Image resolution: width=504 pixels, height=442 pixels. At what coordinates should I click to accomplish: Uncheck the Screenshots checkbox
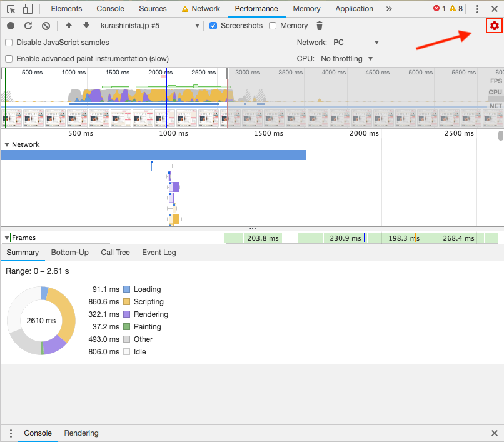pos(213,26)
